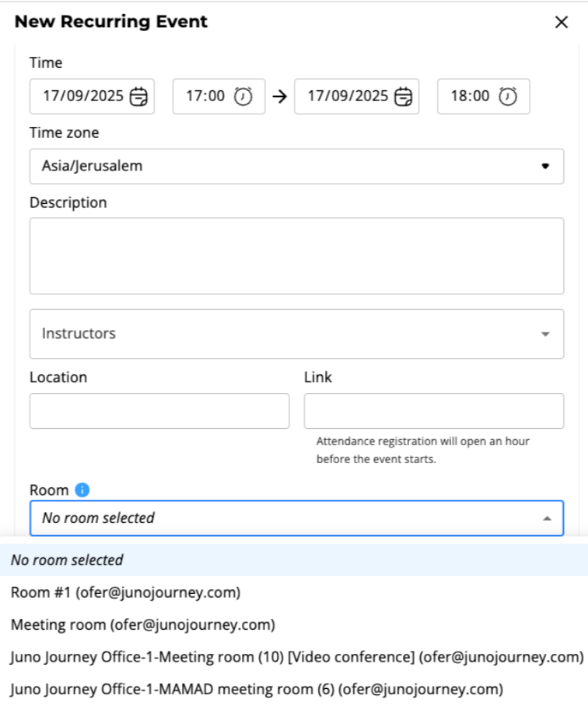The width and height of the screenshot is (588, 706).
Task: Focus the Location input field
Action: pyautogui.click(x=159, y=411)
